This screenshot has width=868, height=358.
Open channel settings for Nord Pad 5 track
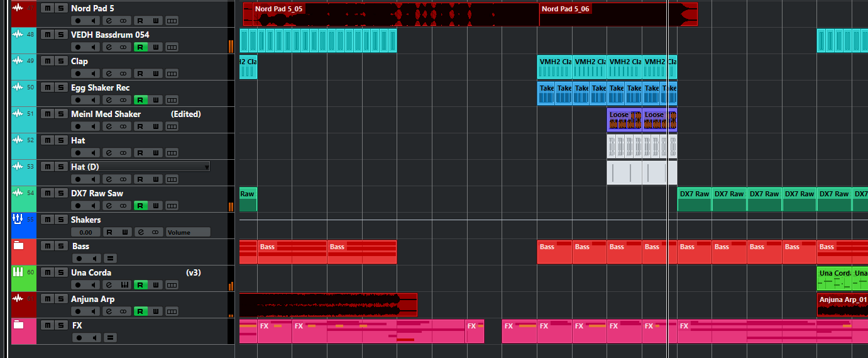click(x=109, y=21)
